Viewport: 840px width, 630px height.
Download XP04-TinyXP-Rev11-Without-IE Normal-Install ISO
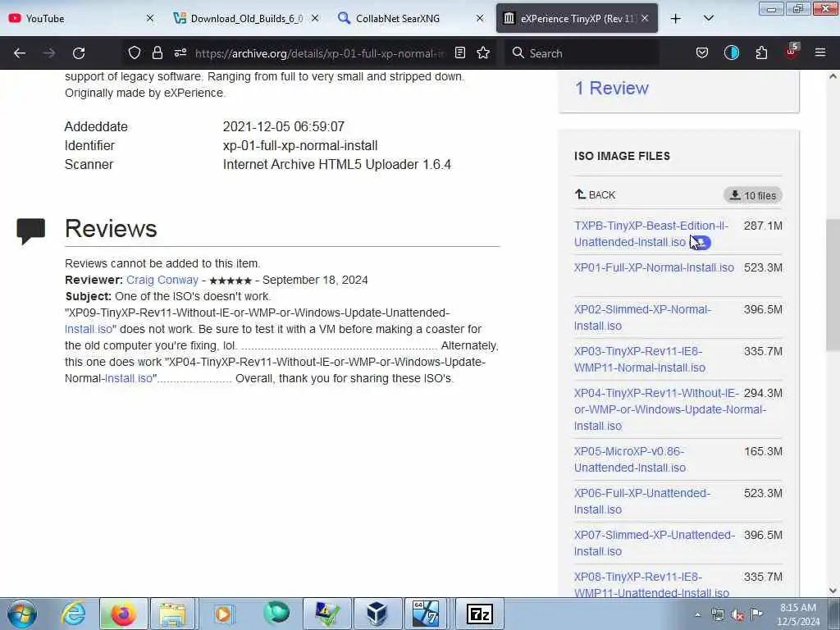click(669, 409)
